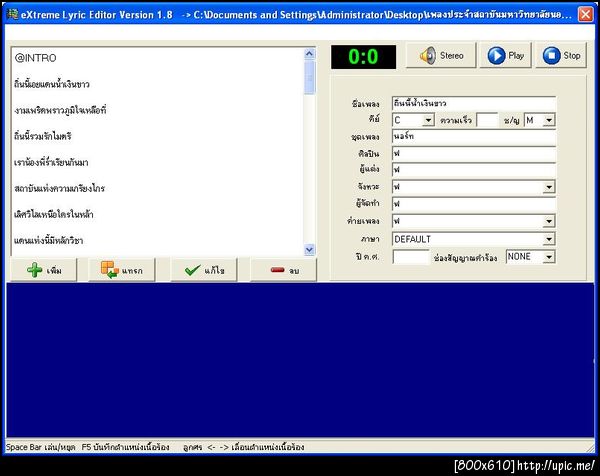Open the M dropdown beside tempo
This screenshot has height=476, width=600.
pos(549,120)
